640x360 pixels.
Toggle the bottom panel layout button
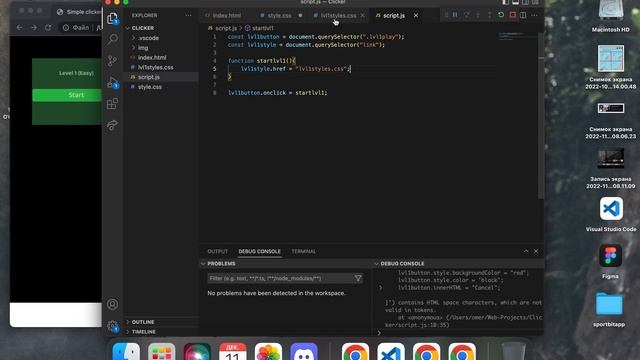516,2
